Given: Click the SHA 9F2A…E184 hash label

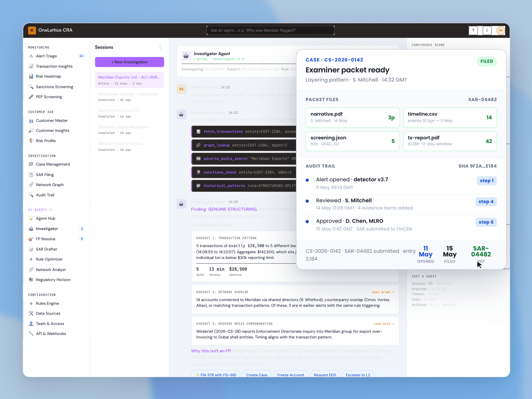Looking at the screenshot, I should (x=477, y=166).
